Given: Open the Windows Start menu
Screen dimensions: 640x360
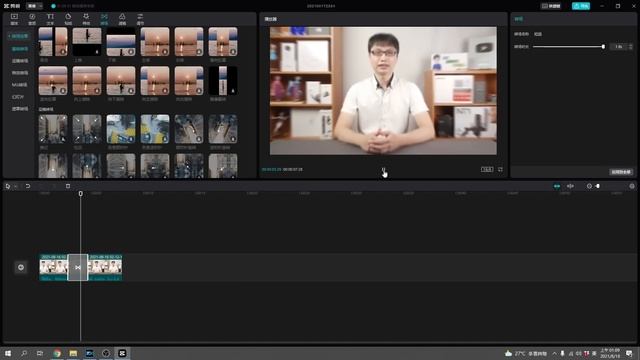Looking at the screenshot, I should 8,353.
